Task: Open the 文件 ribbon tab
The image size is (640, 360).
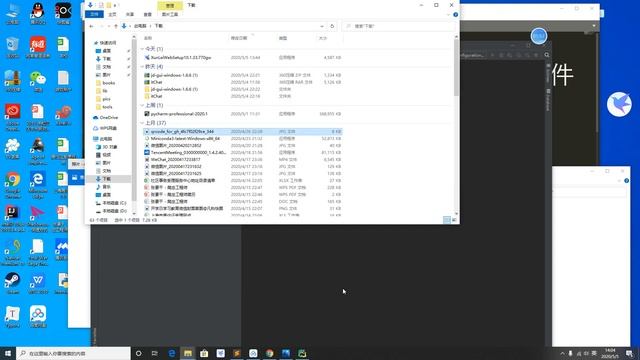Action: pyautogui.click(x=94, y=14)
